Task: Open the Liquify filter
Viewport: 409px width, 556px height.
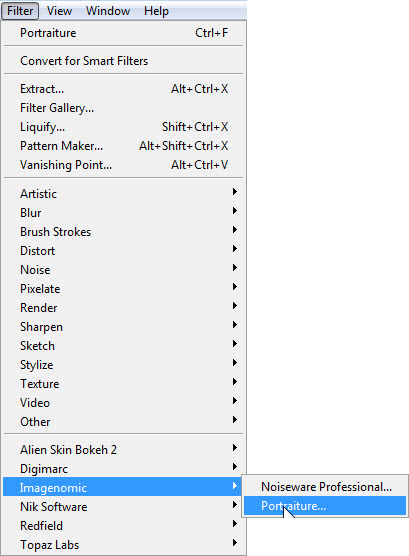Action: [123, 127]
